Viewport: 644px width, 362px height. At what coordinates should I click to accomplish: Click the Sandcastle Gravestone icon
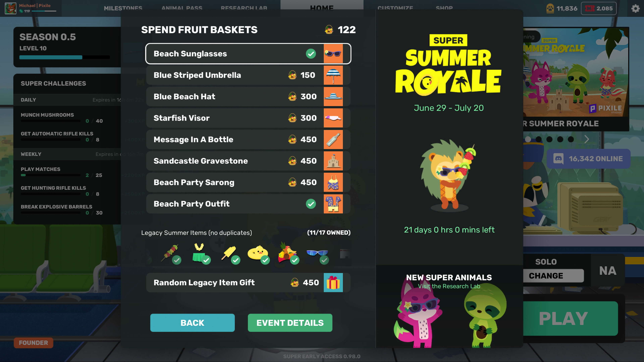pyautogui.click(x=333, y=161)
